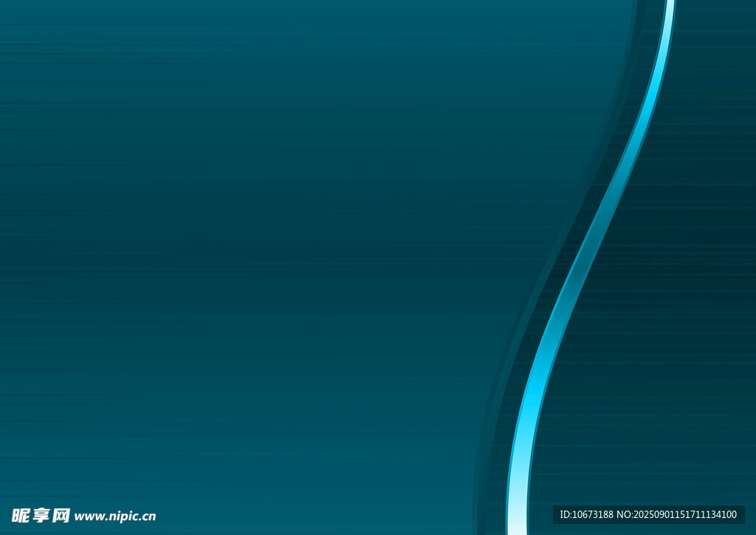
Task: Open the www.nipic.cn link
Action: [115, 517]
